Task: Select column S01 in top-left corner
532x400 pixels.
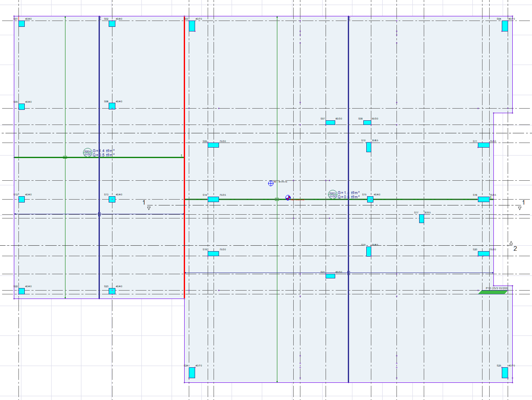Action: pos(21,24)
